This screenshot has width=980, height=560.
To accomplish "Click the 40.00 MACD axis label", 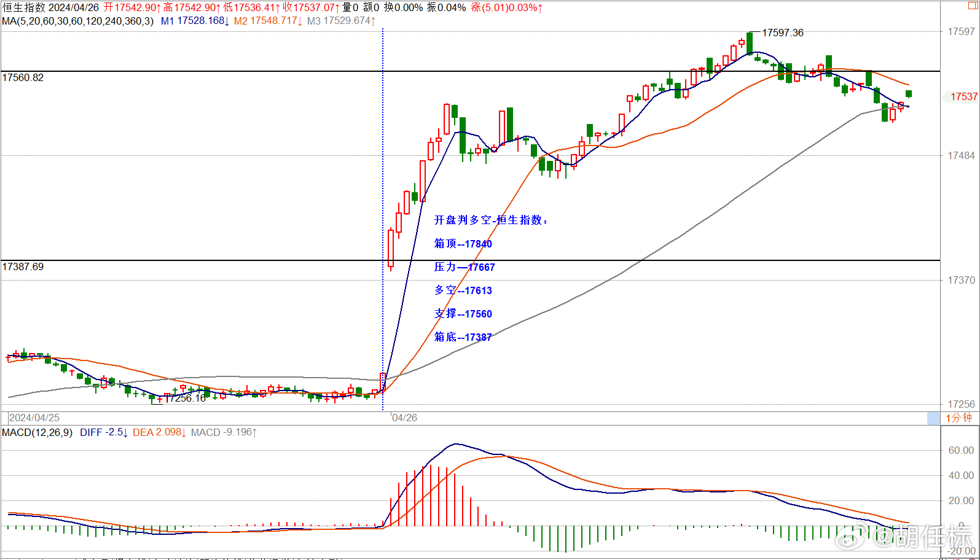I will (x=961, y=475).
